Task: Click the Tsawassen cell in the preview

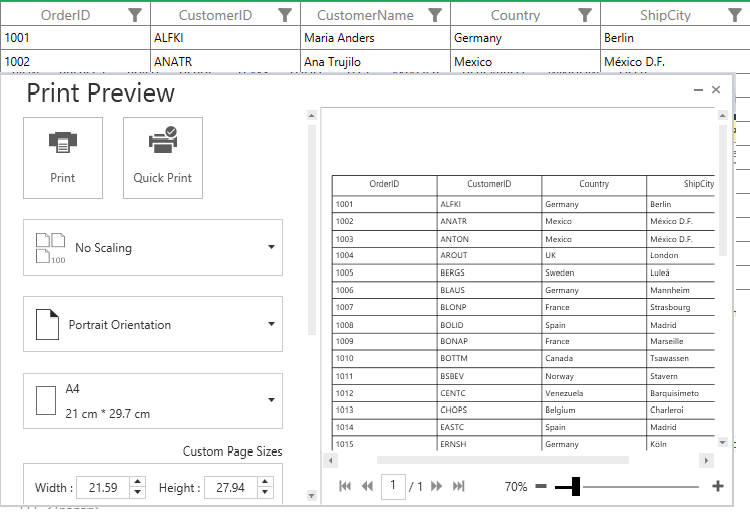Action: tap(681, 358)
